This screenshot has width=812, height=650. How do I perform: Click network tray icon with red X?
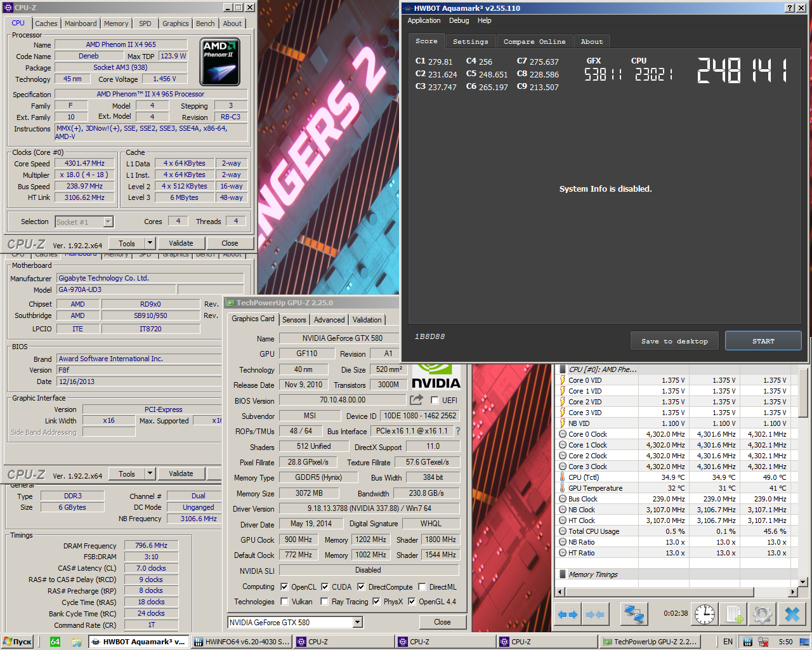pos(763,642)
